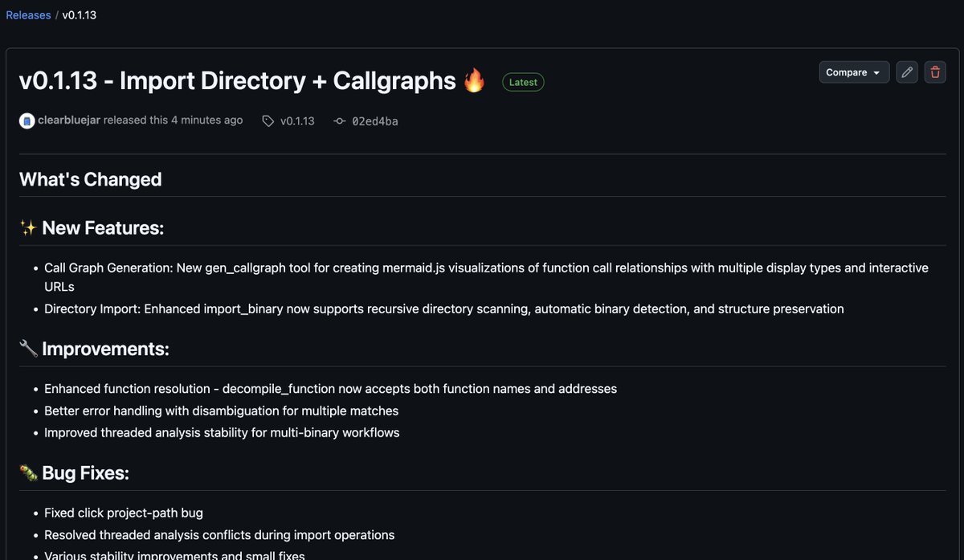Click the tag icon beside v0.1.13

[x=268, y=121]
